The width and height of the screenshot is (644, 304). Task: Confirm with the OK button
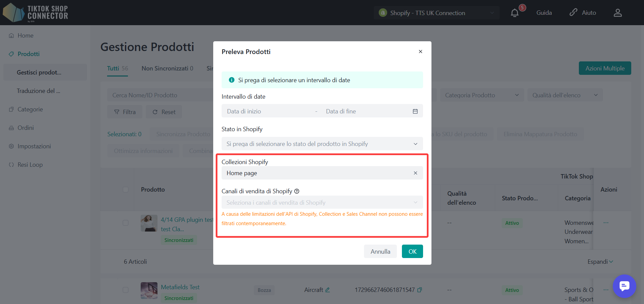(412, 252)
